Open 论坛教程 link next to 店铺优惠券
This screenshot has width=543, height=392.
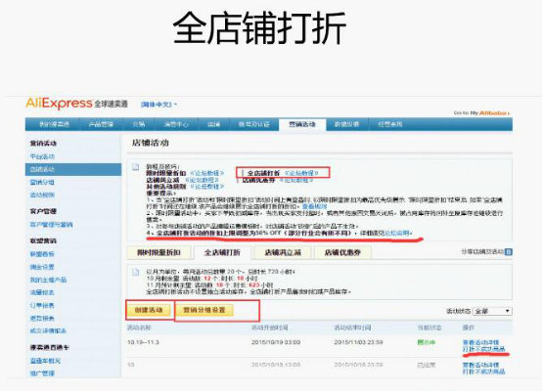[x=296, y=180]
